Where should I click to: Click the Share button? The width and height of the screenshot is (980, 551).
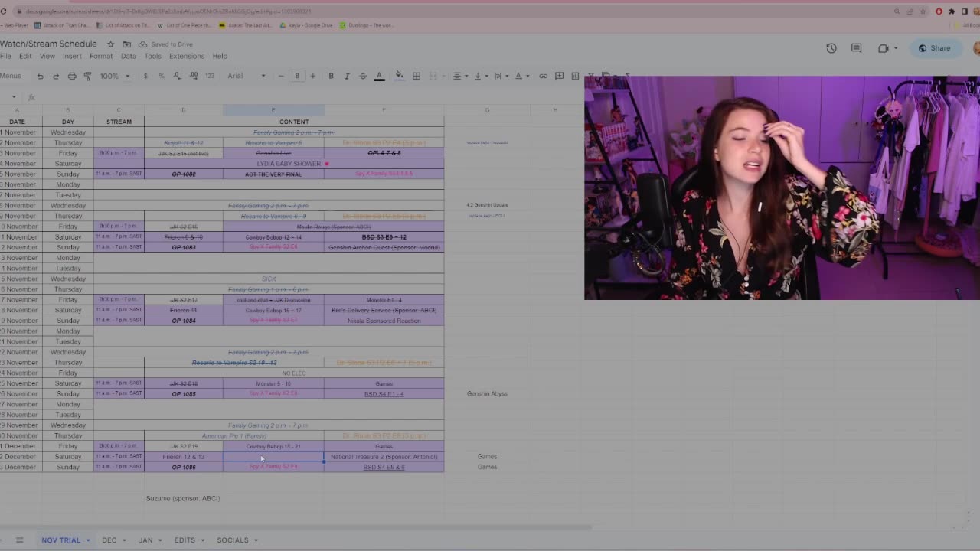pyautogui.click(x=934, y=48)
